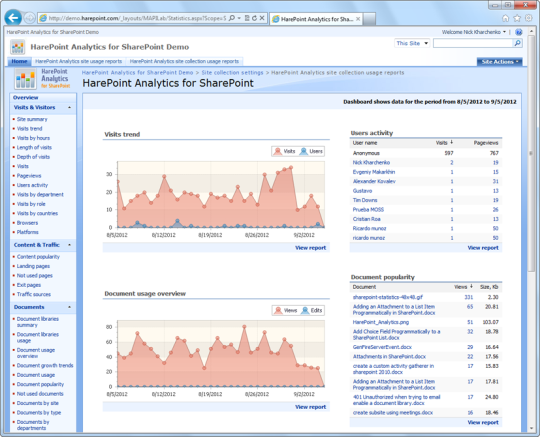
Task: Open browser Tools gear icon
Action: tap(528, 18)
